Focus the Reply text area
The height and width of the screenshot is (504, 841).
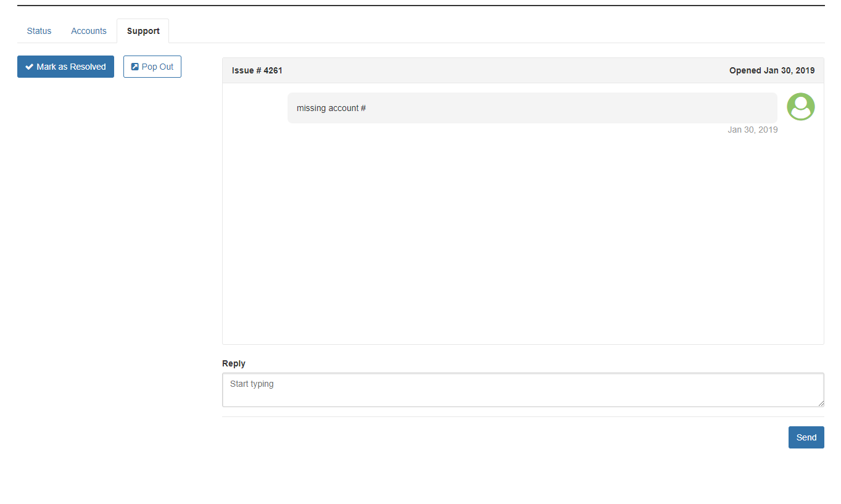[x=523, y=390]
